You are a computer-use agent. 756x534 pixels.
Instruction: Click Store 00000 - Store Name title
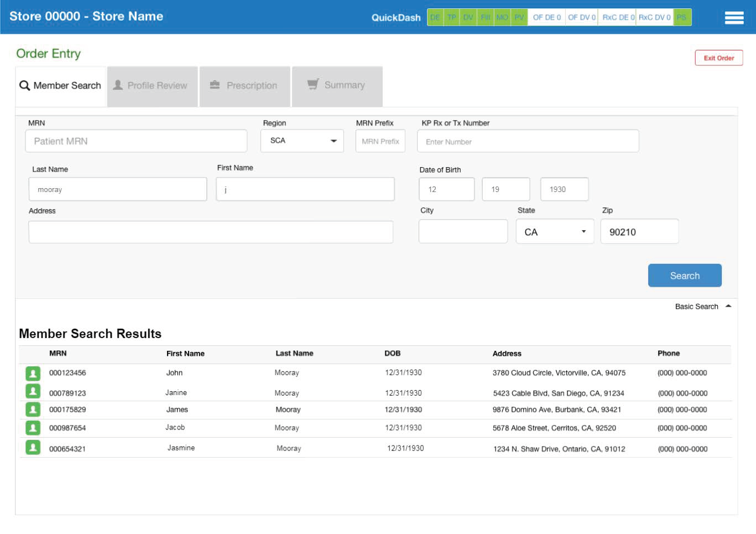[x=86, y=16]
